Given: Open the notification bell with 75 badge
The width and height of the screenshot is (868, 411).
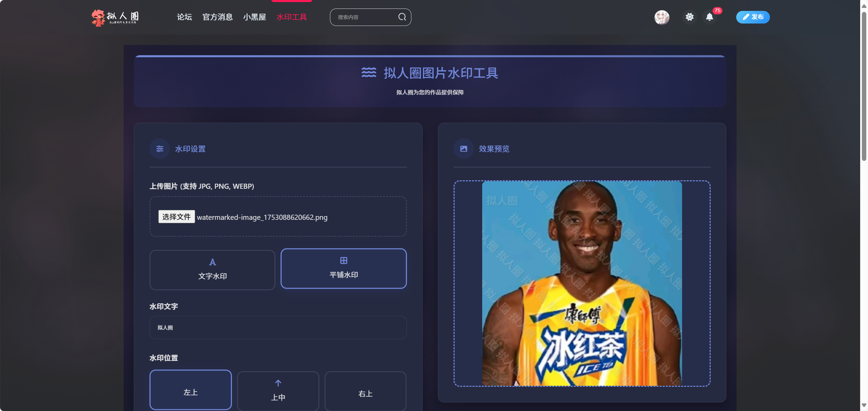Looking at the screenshot, I should tap(709, 17).
